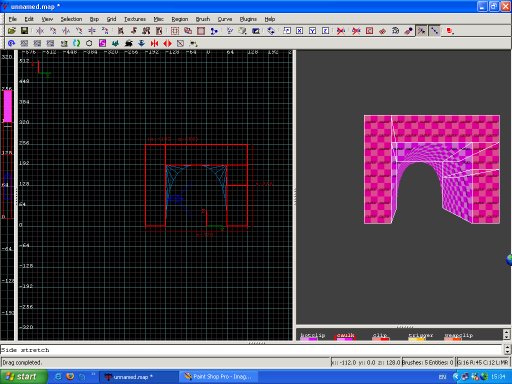Rotate selection around the Z axis
The height and width of the screenshot is (384, 512).
(105, 31)
